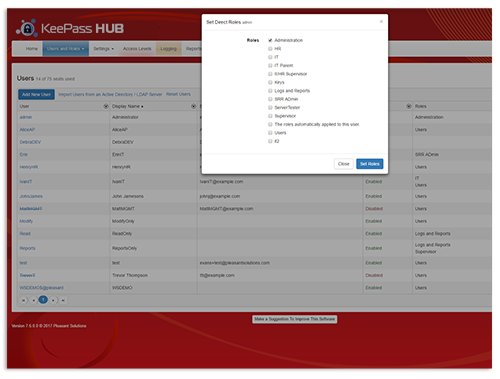Uncheck the Administration role checkbox
This screenshot has height=379, width=500.
pyautogui.click(x=270, y=40)
